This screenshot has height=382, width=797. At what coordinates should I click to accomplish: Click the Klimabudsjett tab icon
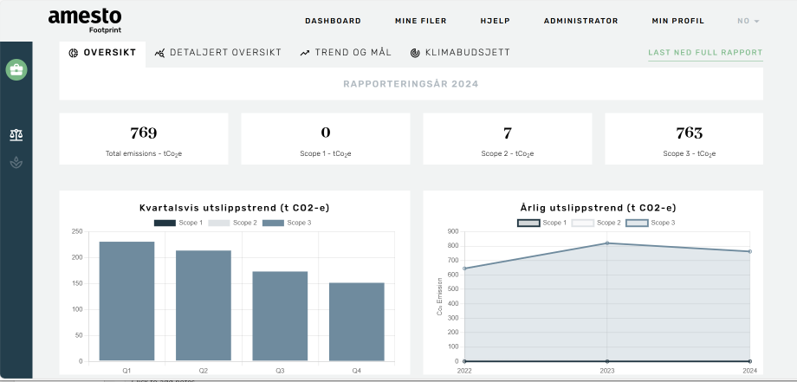415,53
